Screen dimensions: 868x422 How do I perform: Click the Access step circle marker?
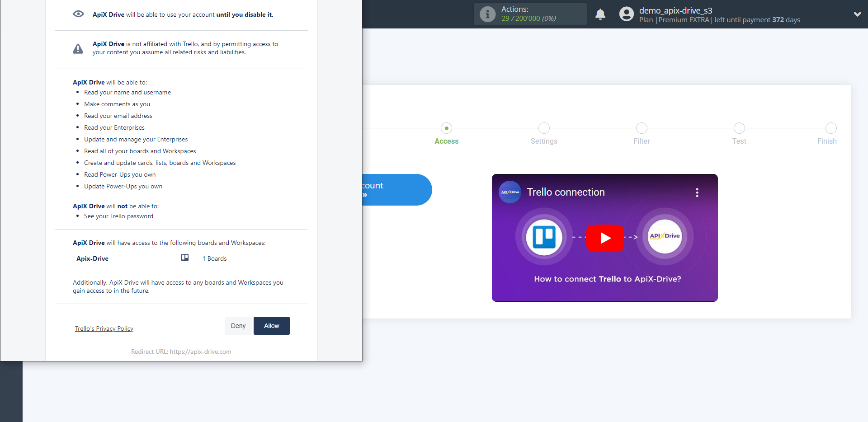(446, 128)
